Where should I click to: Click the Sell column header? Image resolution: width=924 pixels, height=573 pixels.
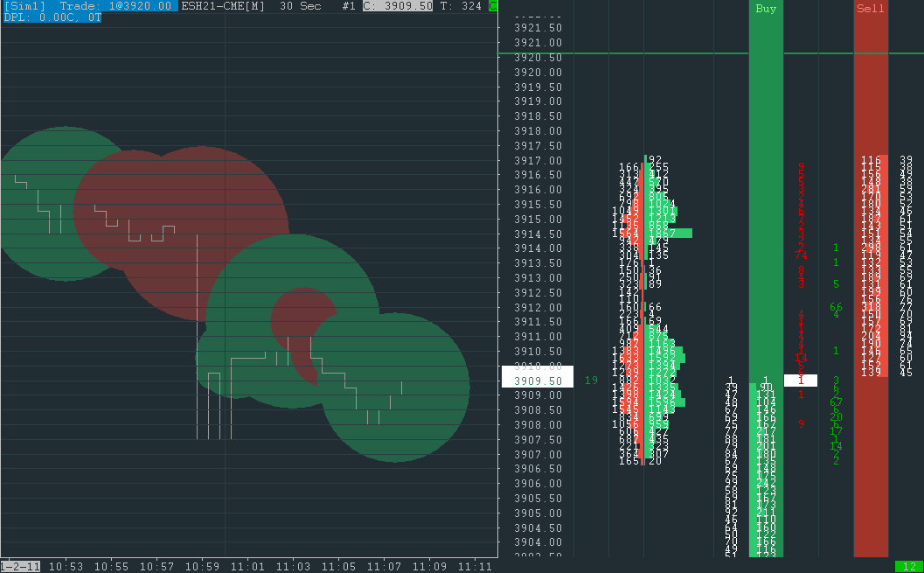pos(871,8)
